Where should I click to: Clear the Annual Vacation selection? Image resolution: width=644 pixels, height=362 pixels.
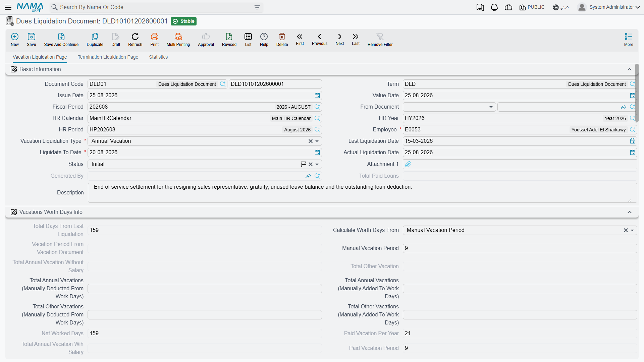(x=311, y=141)
